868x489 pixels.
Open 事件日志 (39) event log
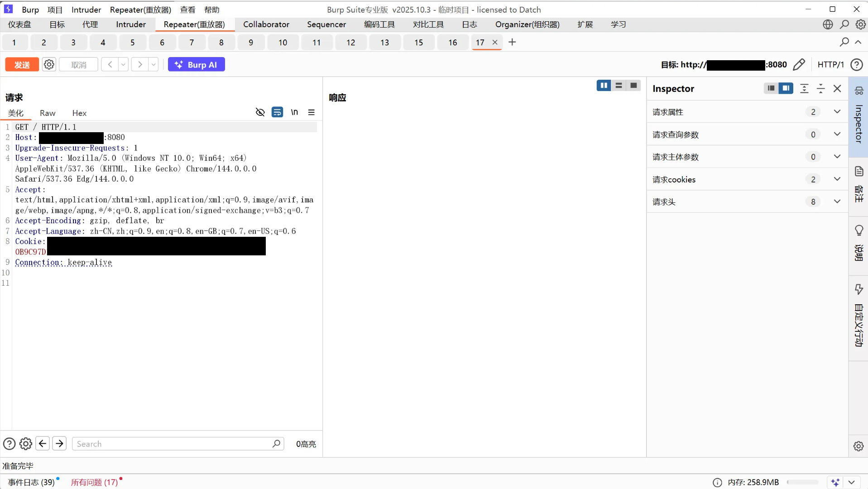click(31, 482)
